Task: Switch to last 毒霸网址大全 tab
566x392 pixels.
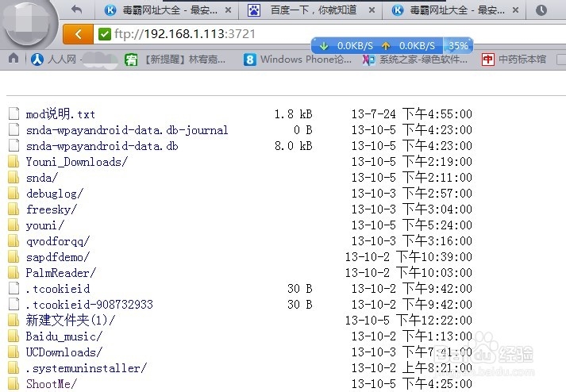Action: (456, 10)
